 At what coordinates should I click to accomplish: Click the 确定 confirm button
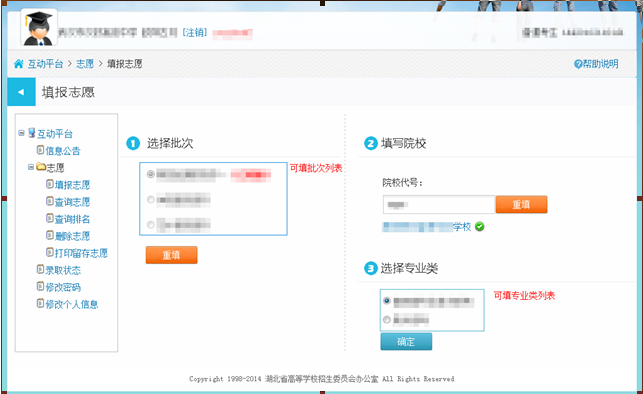click(x=406, y=342)
